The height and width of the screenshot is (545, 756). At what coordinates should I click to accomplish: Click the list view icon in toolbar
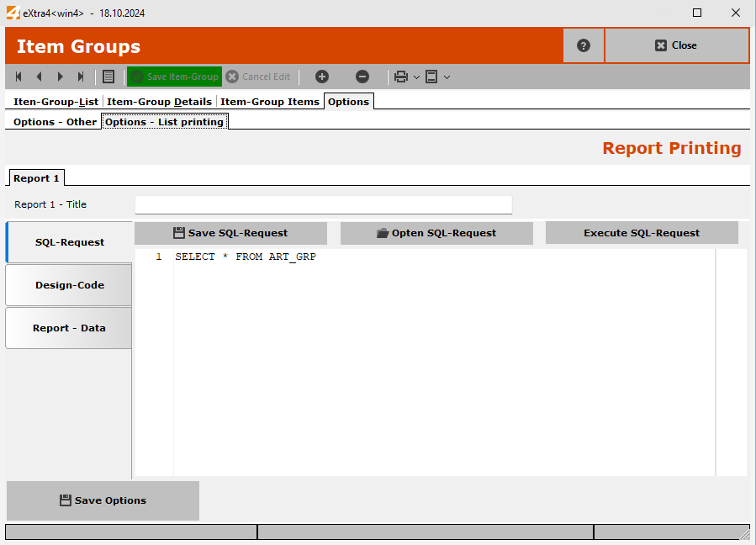pyautogui.click(x=108, y=77)
